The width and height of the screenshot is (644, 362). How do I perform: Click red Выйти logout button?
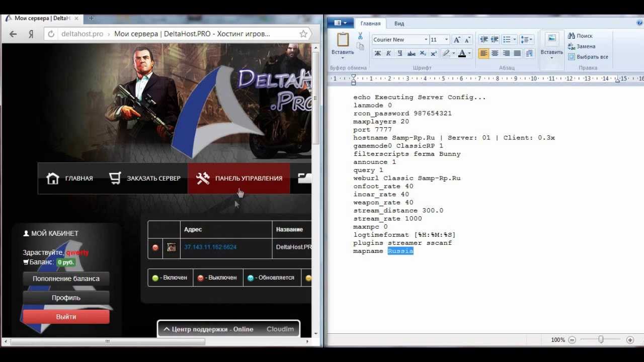66,317
